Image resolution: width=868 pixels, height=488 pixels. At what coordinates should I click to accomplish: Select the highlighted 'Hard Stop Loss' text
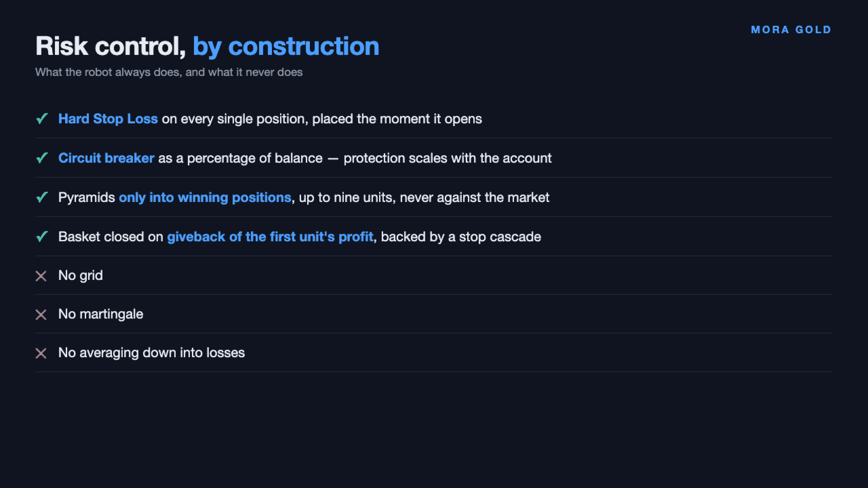108,119
